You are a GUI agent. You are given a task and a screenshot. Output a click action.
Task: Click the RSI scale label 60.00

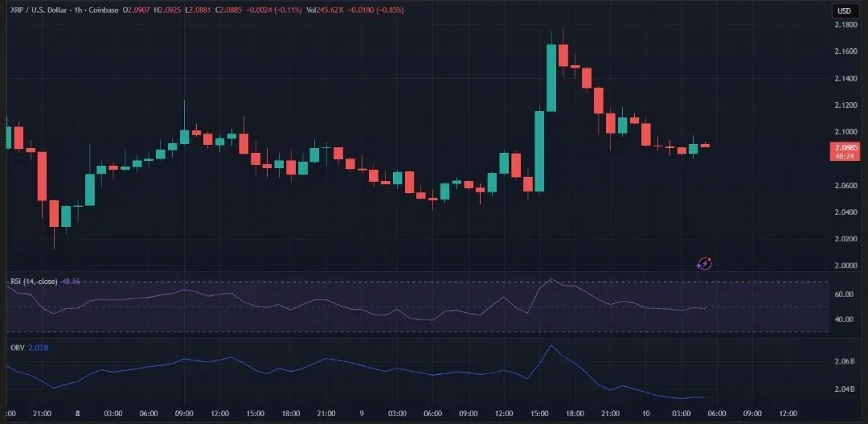pos(843,294)
